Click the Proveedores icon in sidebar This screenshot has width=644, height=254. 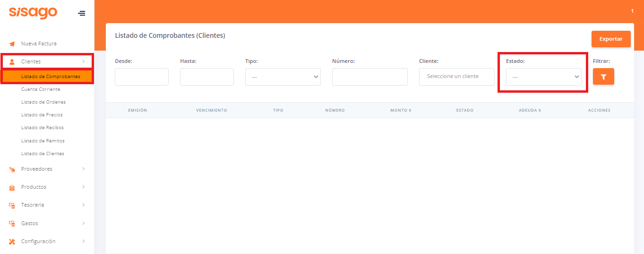[x=12, y=169]
